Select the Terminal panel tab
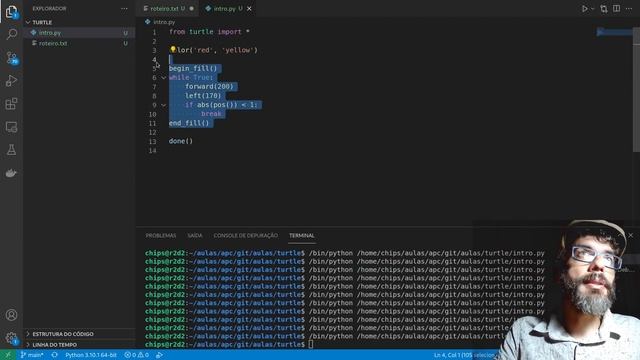 (302, 236)
